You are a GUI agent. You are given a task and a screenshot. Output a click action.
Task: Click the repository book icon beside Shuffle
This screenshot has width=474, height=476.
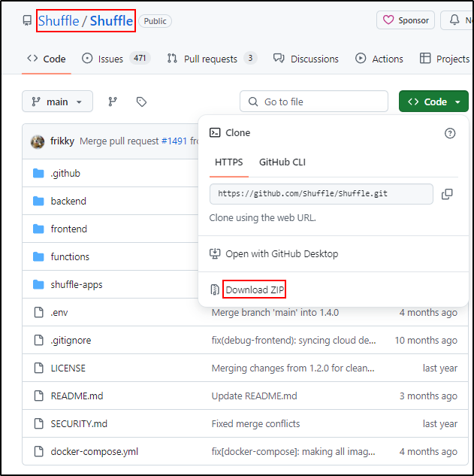click(x=27, y=20)
